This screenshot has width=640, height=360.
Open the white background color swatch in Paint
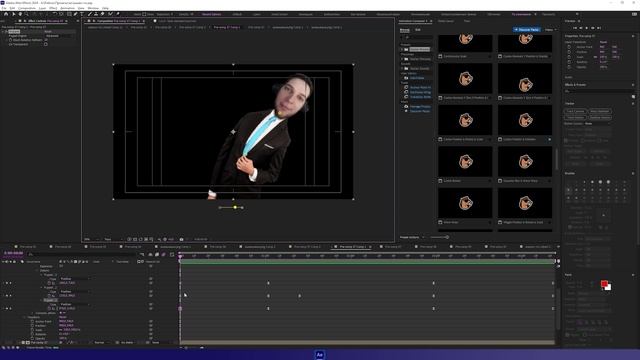(608, 288)
